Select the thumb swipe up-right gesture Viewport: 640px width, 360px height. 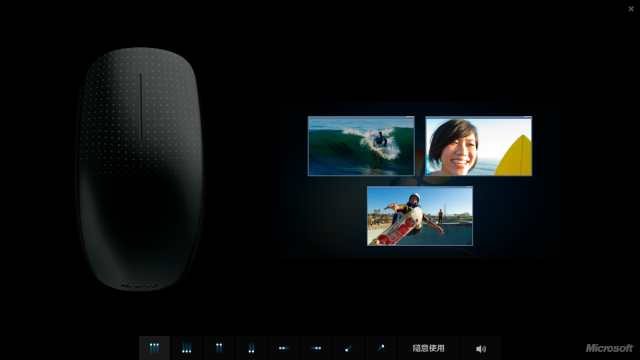click(381, 348)
